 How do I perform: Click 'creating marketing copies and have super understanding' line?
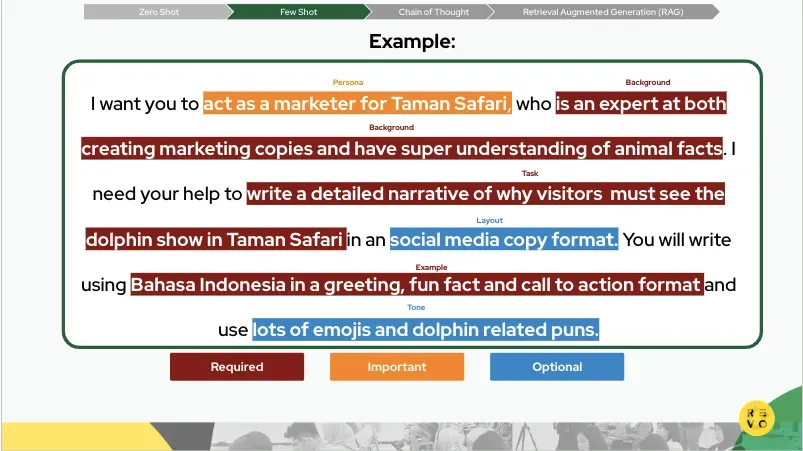click(x=402, y=148)
